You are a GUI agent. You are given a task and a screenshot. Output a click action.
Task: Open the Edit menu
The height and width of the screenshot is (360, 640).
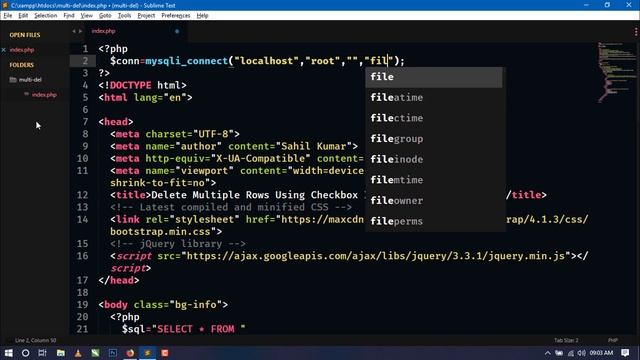coord(23,16)
